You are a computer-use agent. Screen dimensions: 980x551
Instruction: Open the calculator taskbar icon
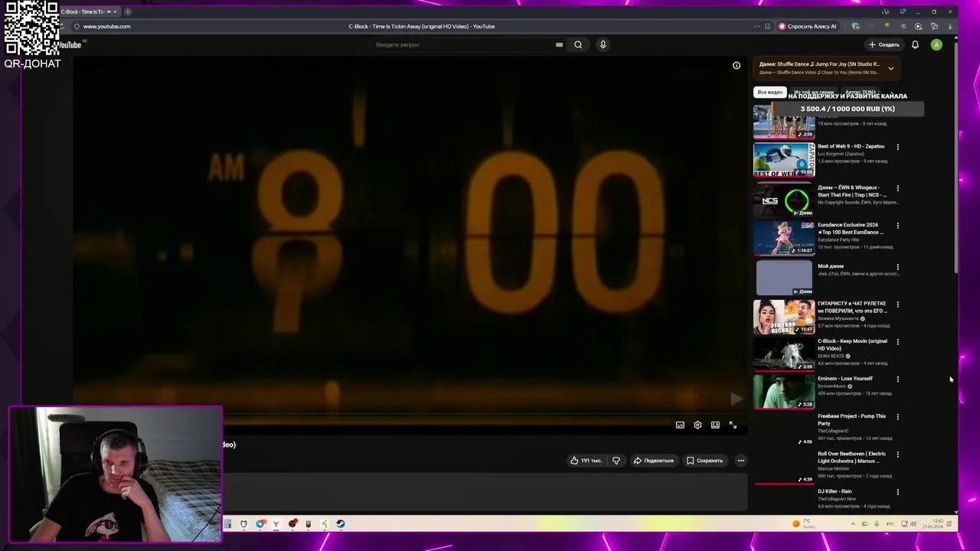[x=227, y=524]
